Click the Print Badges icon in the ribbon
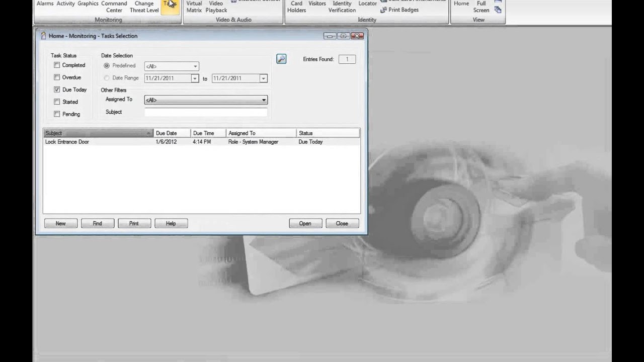The height and width of the screenshot is (362, 644). point(383,10)
